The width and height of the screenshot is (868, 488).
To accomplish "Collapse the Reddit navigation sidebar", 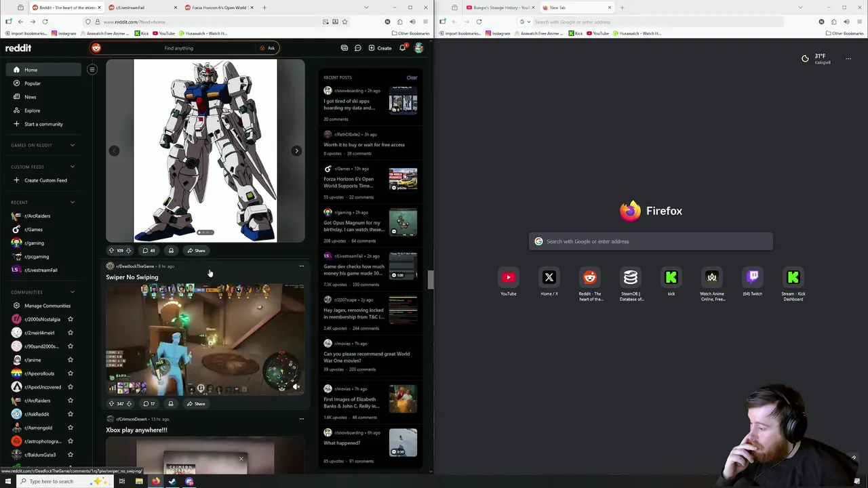I will [x=92, y=69].
